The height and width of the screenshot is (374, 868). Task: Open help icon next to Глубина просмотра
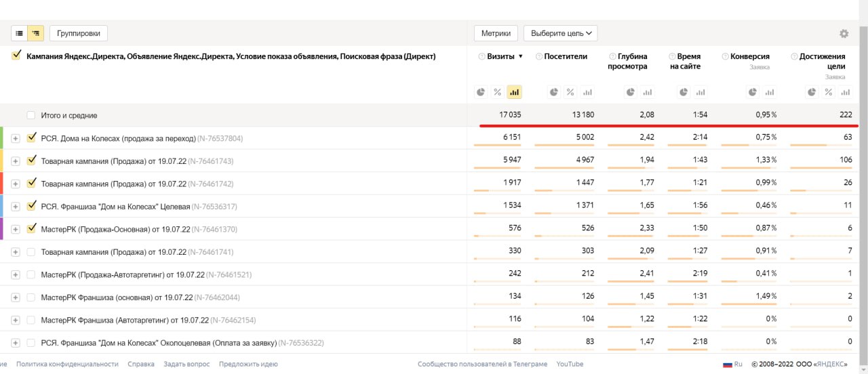pos(612,57)
